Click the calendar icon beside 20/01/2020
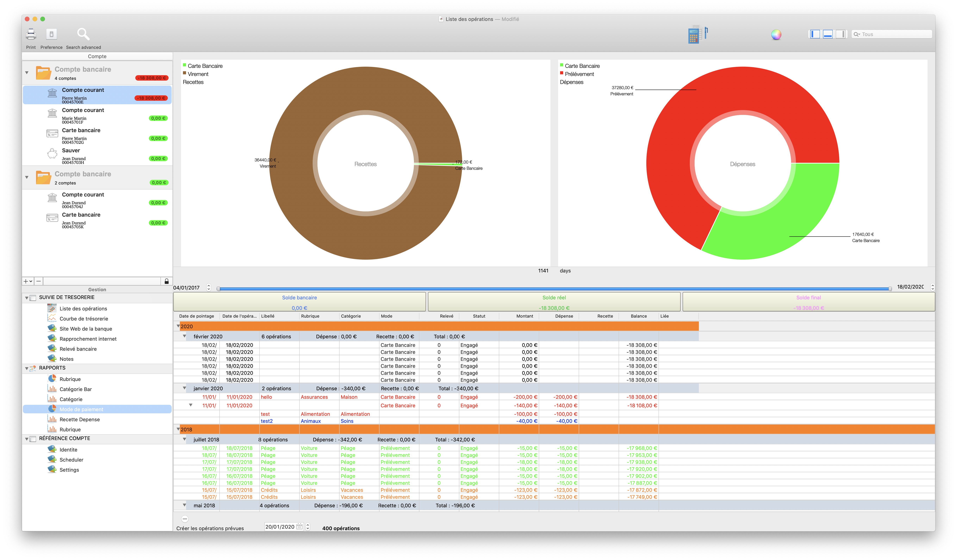 pos(299,527)
